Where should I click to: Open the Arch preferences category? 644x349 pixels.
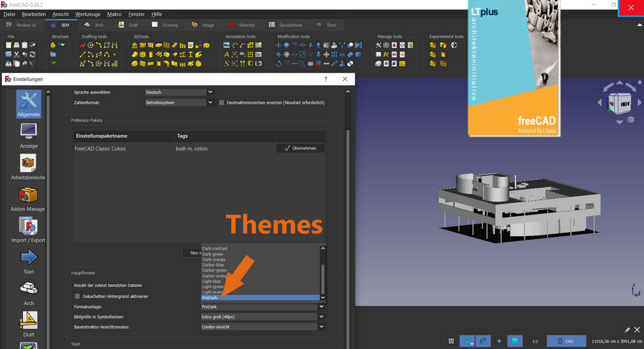click(x=28, y=293)
